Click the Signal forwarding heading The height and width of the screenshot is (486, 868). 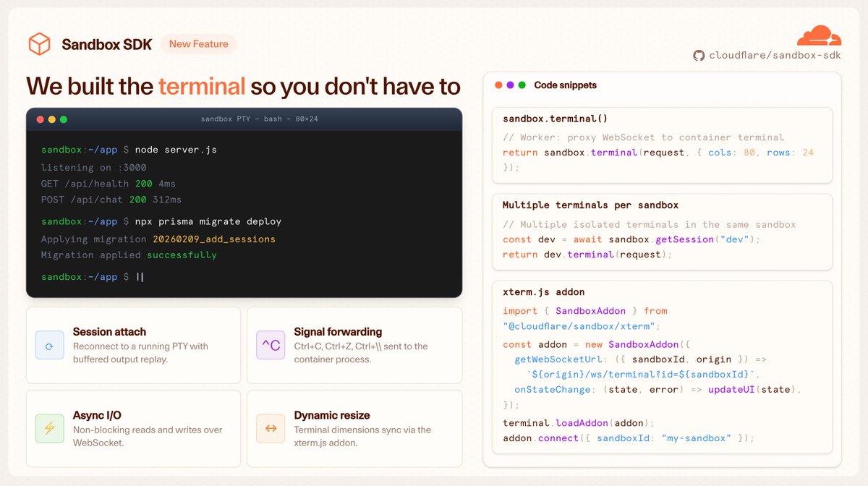[338, 332]
